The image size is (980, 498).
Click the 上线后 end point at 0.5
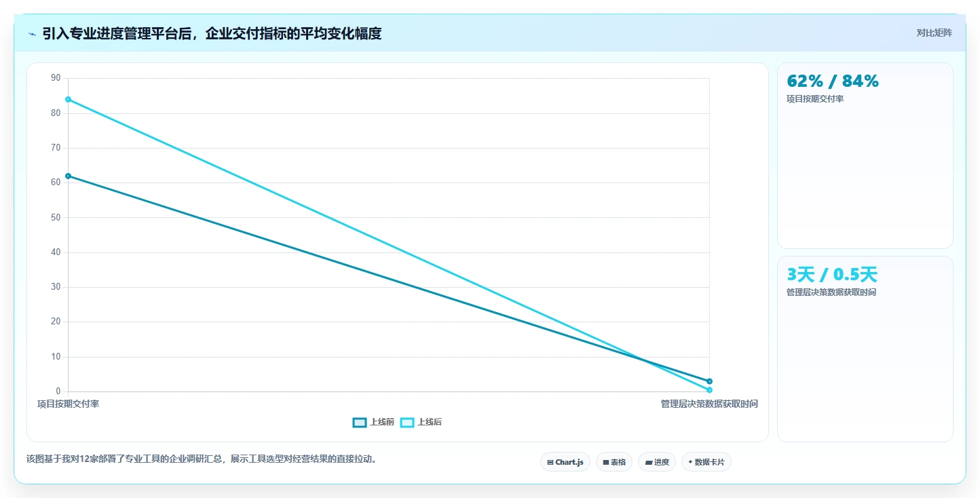point(709,390)
